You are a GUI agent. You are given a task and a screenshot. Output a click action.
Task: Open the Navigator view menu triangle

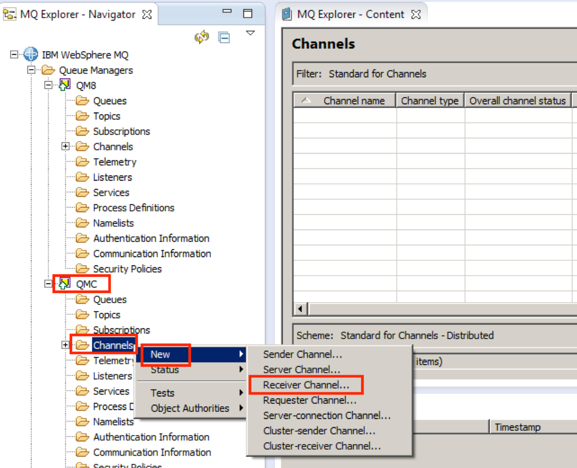tap(250, 33)
